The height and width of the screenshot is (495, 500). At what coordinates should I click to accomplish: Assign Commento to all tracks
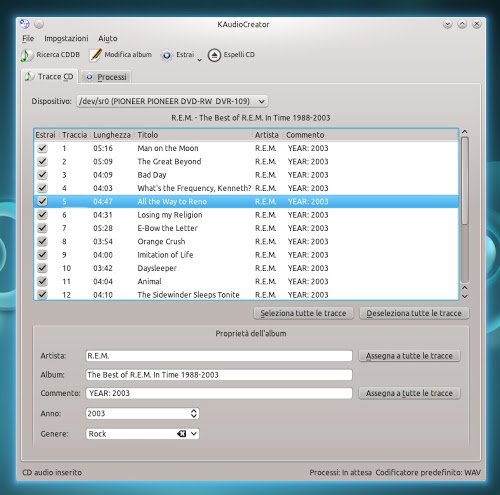pyautogui.click(x=409, y=393)
